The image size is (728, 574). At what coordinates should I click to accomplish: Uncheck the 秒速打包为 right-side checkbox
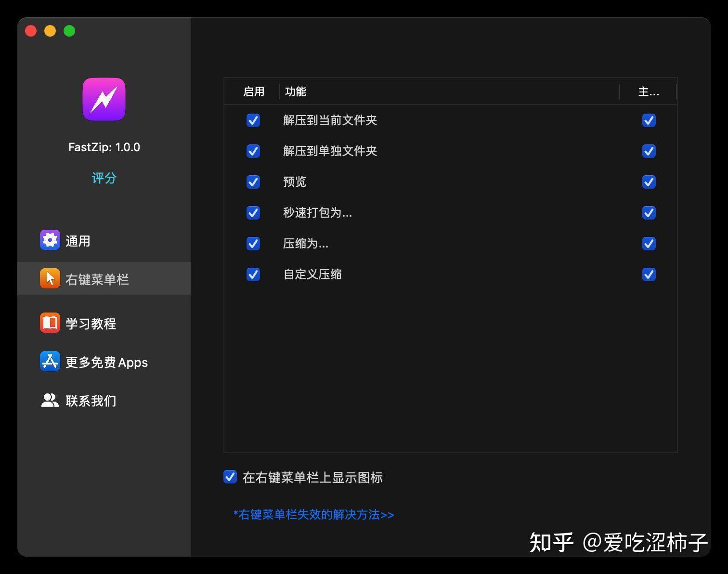(649, 213)
